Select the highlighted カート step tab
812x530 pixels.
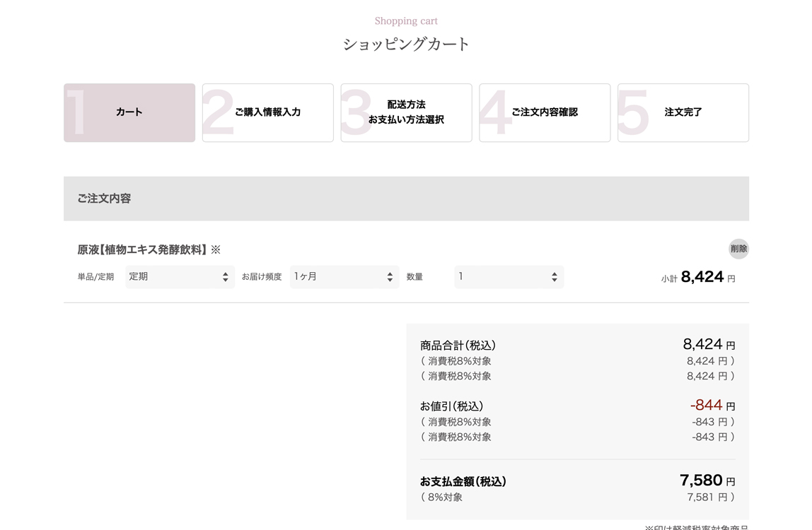click(129, 112)
